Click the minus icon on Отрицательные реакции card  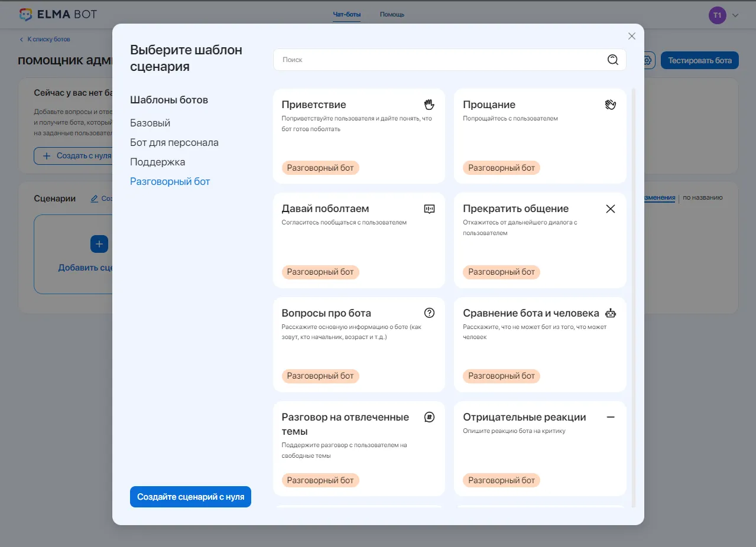[611, 417]
